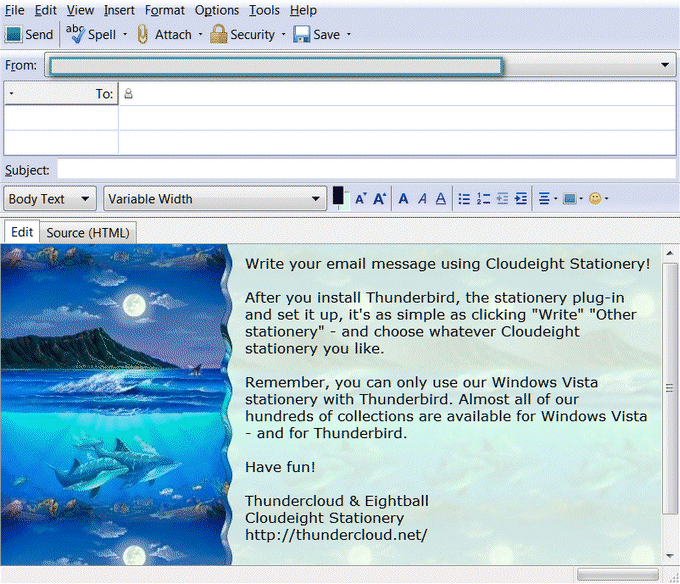Open the Format menu
Image resolution: width=680 pixels, height=584 pixels.
(165, 10)
